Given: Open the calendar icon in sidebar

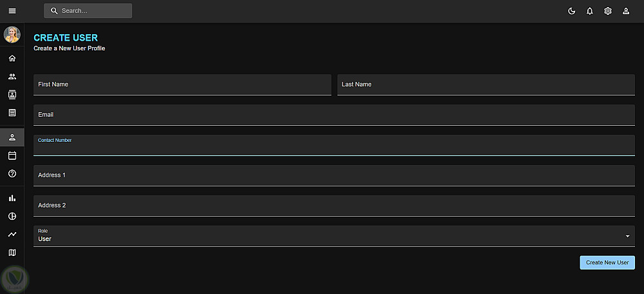Looking at the screenshot, I should 12,155.
